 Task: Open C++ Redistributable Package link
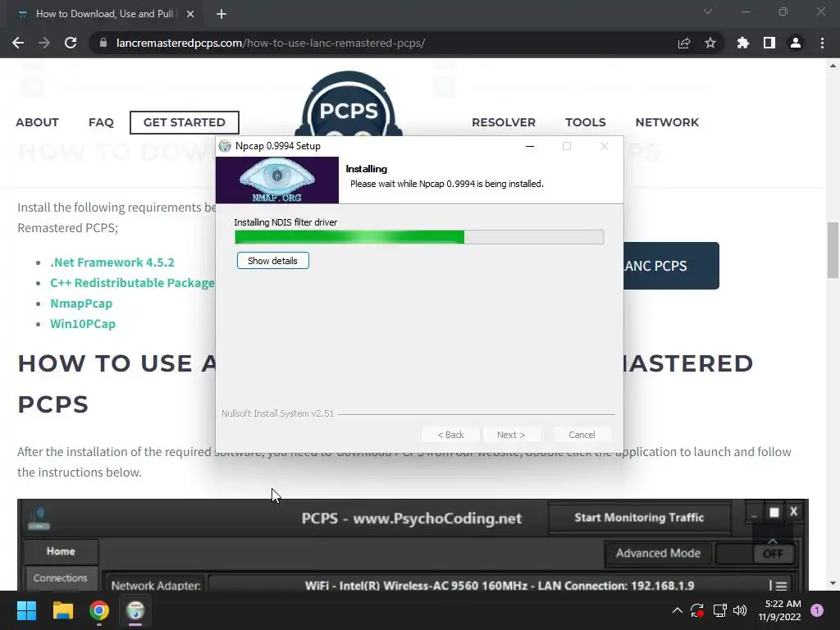(132, 282)
